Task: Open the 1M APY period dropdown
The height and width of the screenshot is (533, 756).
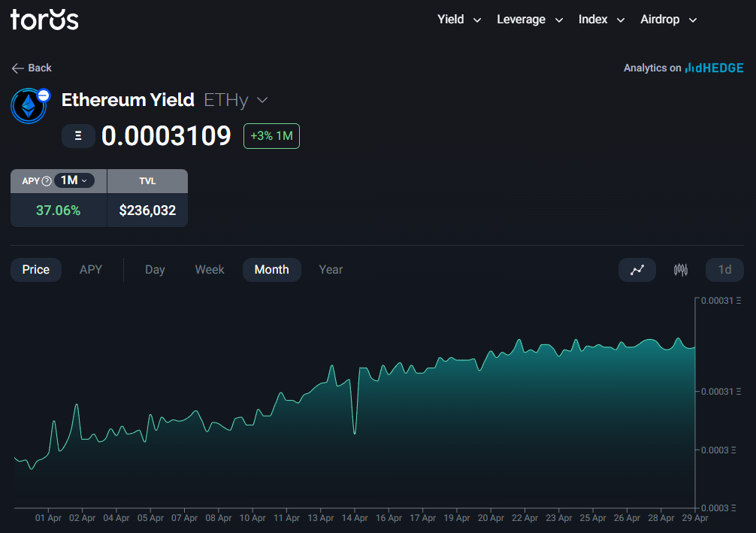Action: (x=74, y=180)
